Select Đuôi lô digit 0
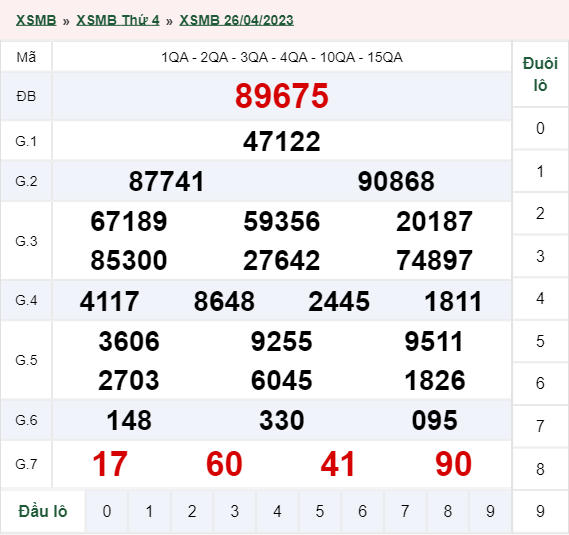The width and height of the screenshot is (569, 535). coord(540,128)
